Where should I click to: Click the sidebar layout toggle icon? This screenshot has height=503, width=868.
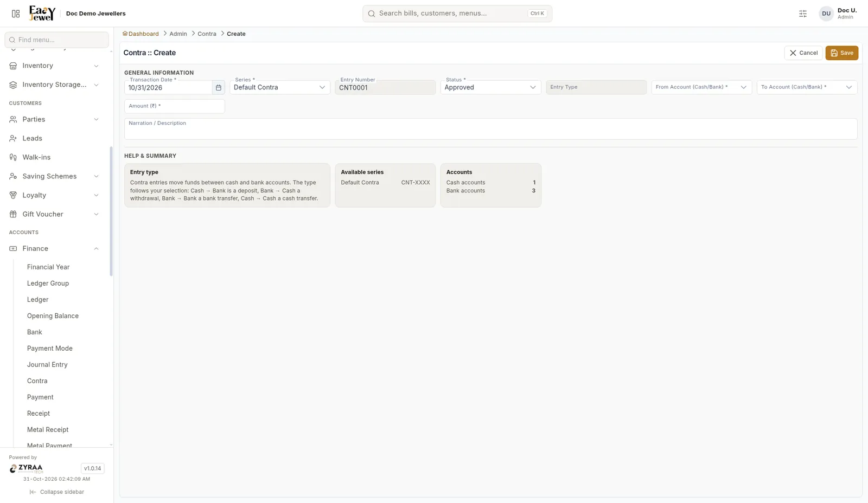click(x=16, y=14)
